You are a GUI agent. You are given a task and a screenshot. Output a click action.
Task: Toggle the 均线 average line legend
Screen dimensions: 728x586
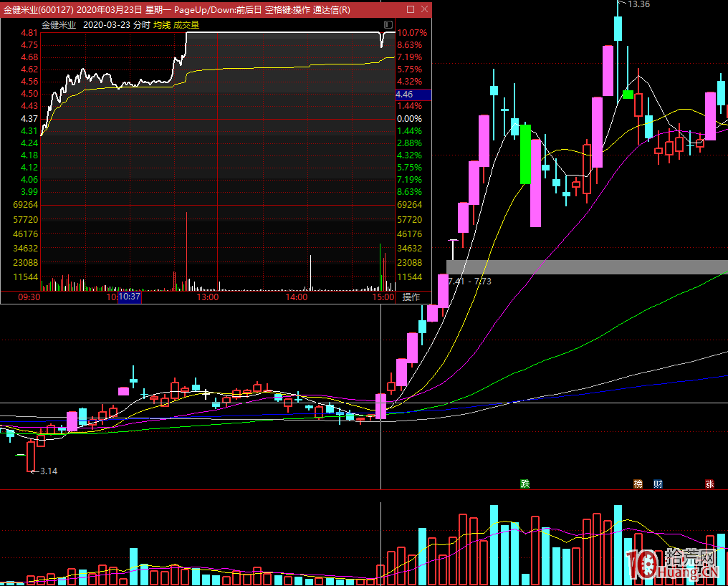pos(162,25)
